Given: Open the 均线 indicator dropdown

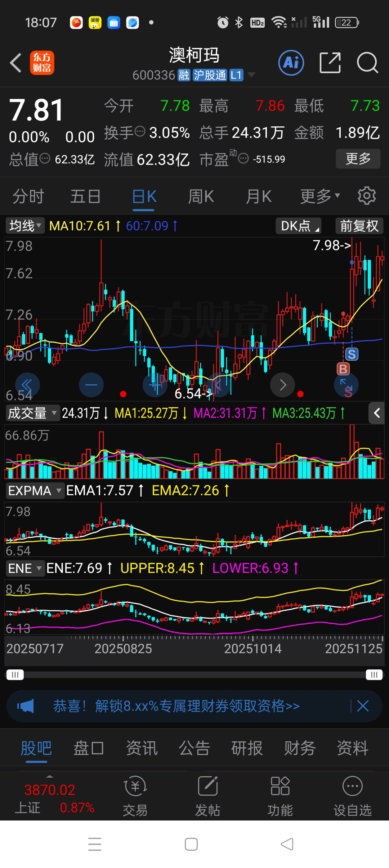Looking at the screenshot, I should pyautogui.click(x=25, y=226).
